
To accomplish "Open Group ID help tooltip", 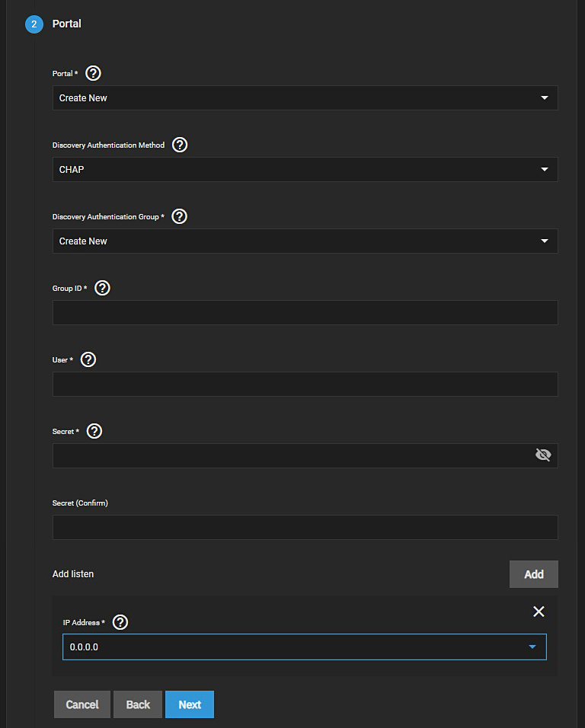I will 102,288.
